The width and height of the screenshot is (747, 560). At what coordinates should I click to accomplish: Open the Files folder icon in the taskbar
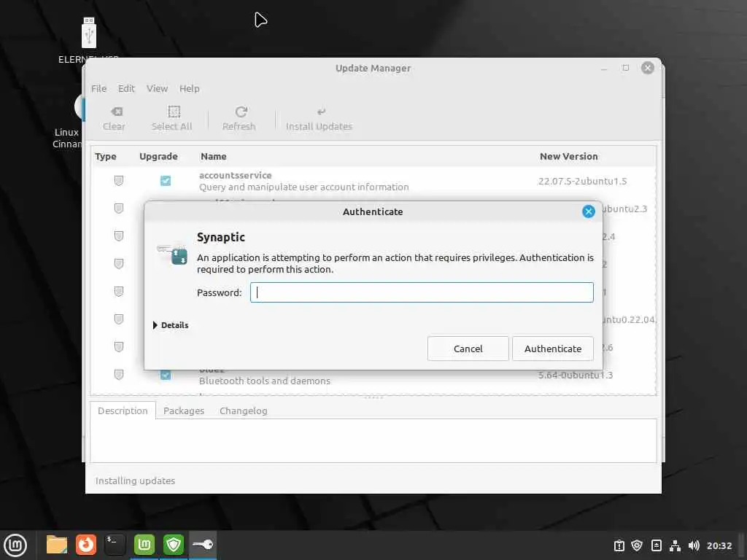tap(57, 545)
